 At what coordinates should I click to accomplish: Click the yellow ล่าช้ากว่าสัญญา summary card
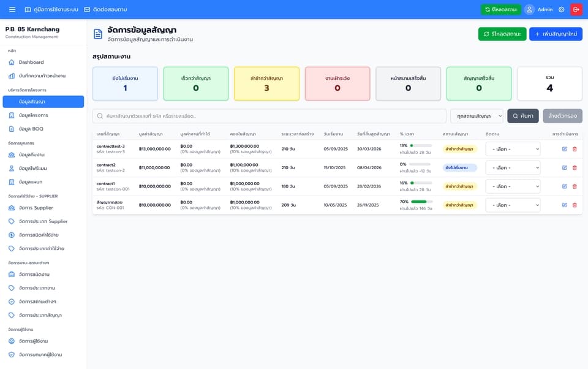click(266, 84)
